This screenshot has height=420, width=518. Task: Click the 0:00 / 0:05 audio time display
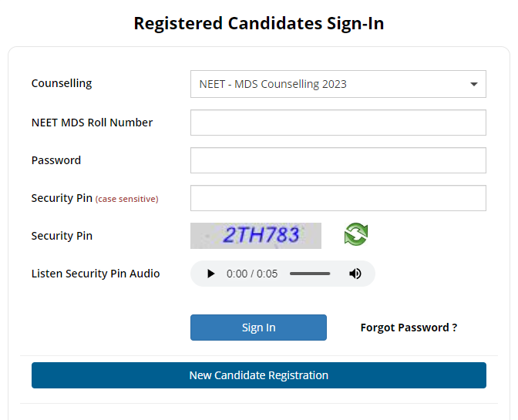point(252,274)
